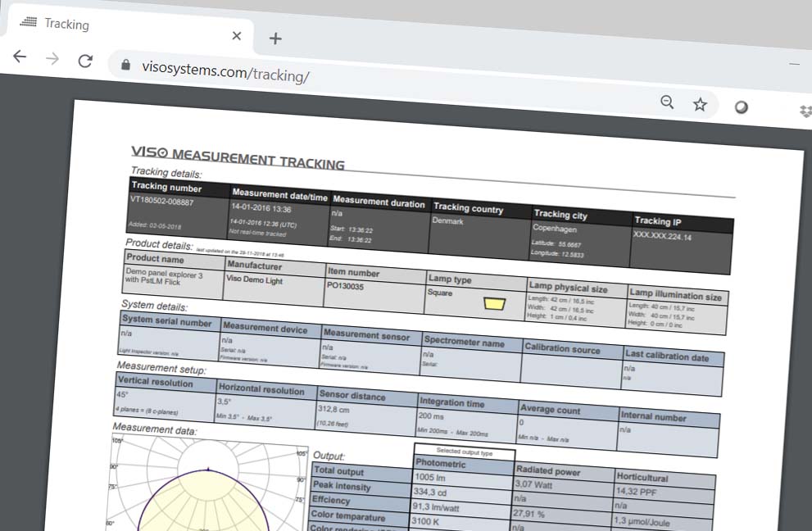This screenshot has height=531, width=812.
Task: Bookmark this page with the star icon
Action: 700,105
